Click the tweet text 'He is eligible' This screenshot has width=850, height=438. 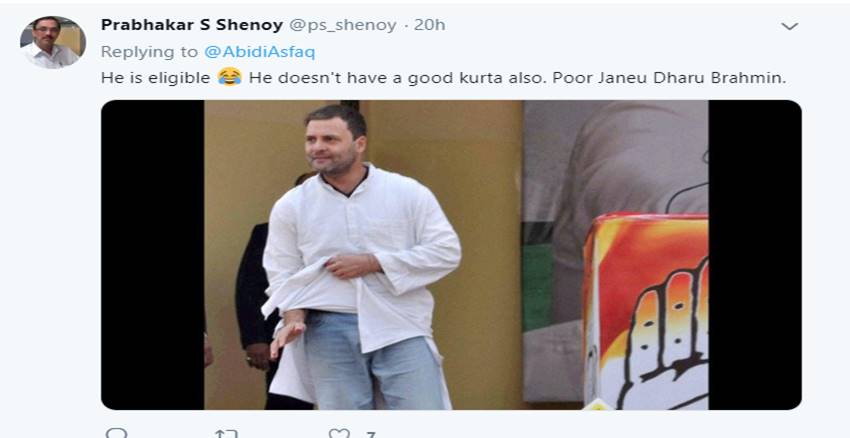point(155,78)
